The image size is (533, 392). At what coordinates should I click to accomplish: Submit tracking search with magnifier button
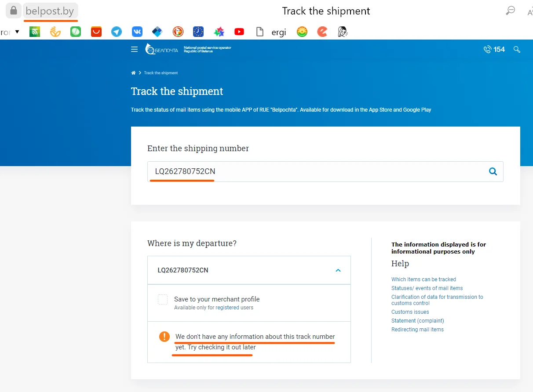[x=493, y=171]
